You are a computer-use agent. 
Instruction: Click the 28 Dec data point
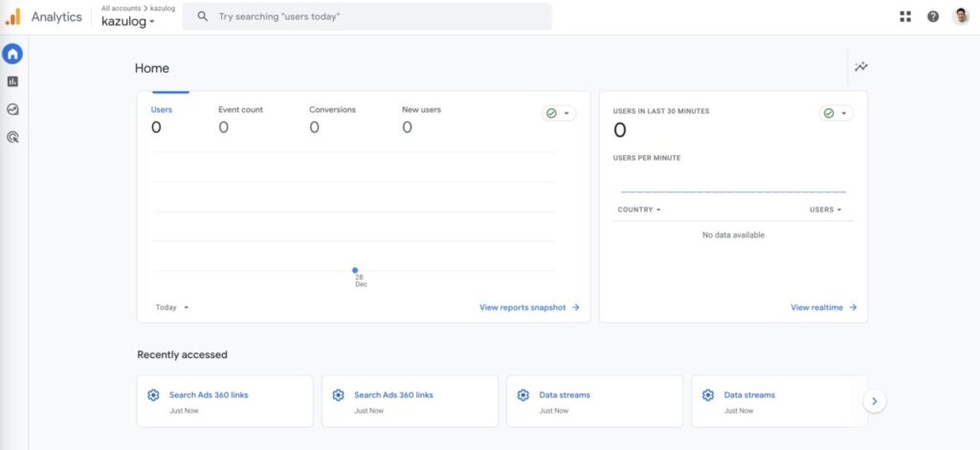pyautogui.click(x=355, y=271)
